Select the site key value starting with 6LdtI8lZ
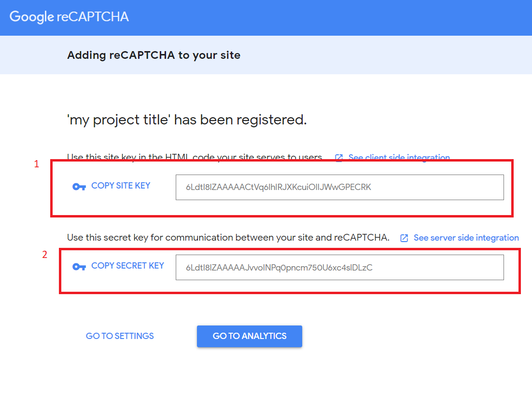Screen dimensions: 532x393 pos(278,187)
